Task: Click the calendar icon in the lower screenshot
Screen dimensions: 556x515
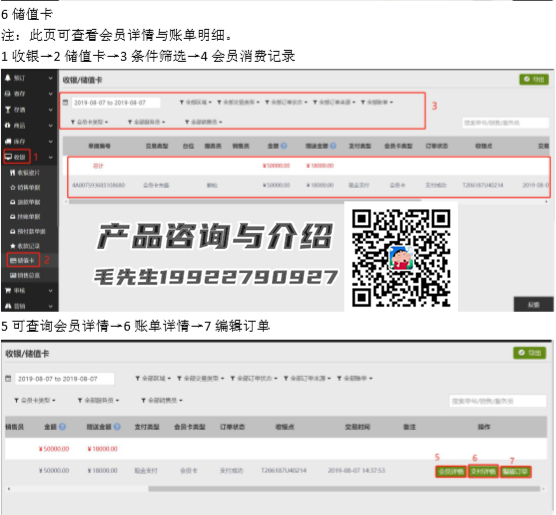Action: tap(8, 379)
